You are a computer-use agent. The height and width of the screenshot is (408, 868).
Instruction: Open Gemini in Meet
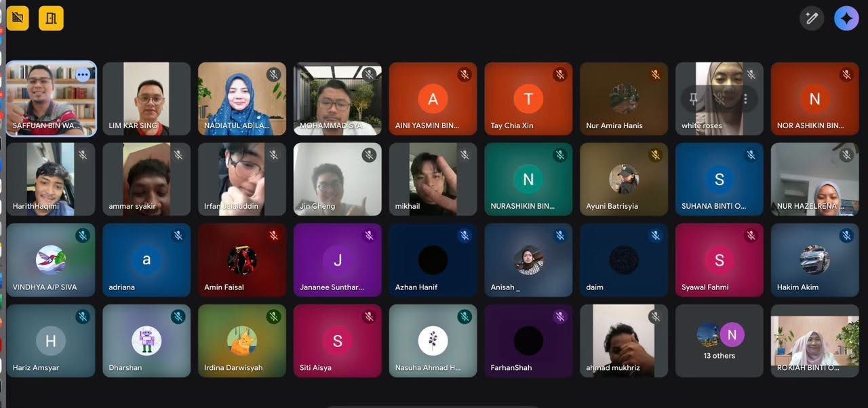click(846, 18)
